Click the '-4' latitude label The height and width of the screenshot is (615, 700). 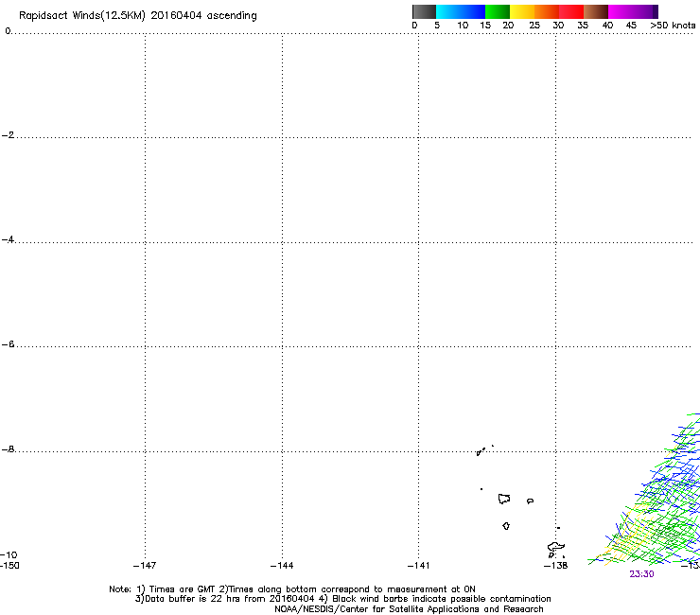(8, 239)
